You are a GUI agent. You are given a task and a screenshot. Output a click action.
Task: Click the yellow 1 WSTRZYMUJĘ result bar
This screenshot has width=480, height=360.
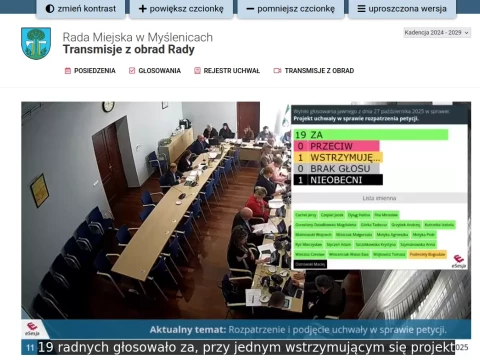[x=338, y=157]
